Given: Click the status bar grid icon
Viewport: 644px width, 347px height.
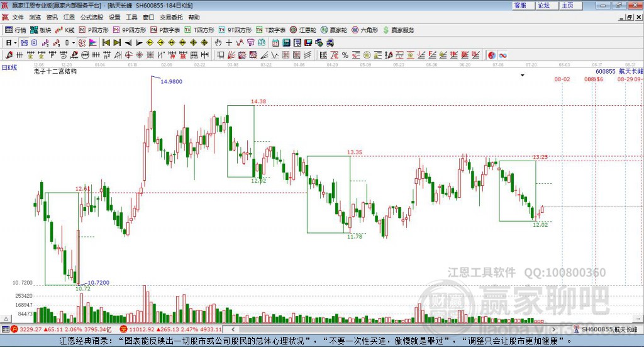Looking at the screenshot, I should coord(5,329).
